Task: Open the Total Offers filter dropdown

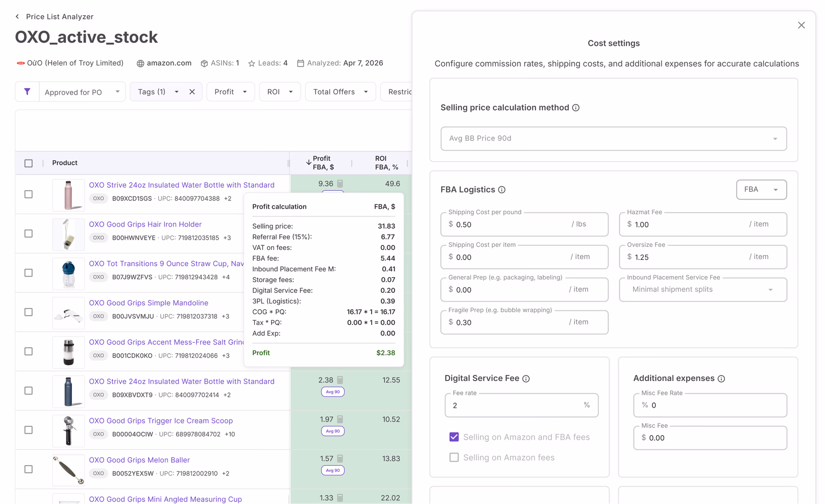Action: click(x=341, y=92)
